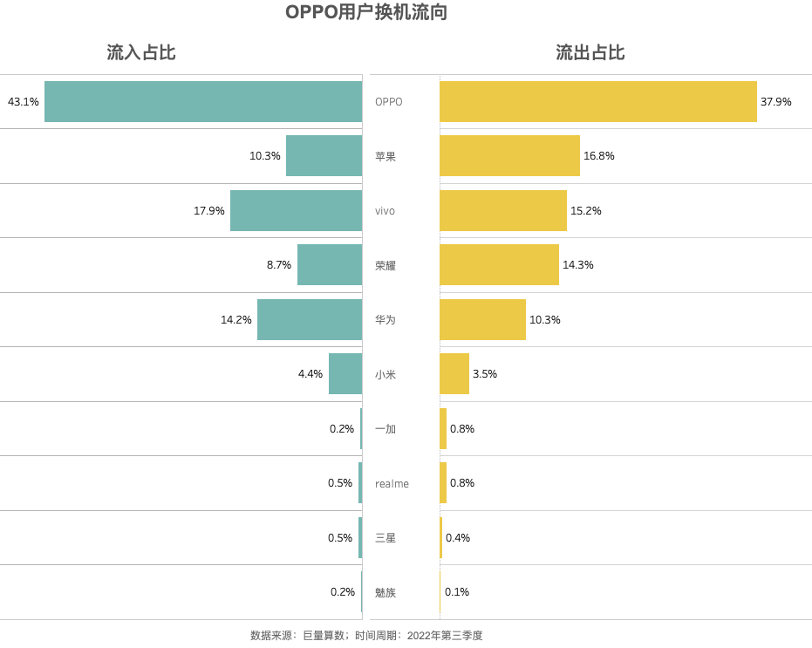Viewport: 812px width, 648px height.
Task: Click the 10.3% label beside 苹果 inflow
Action: (x=264, y=156)
